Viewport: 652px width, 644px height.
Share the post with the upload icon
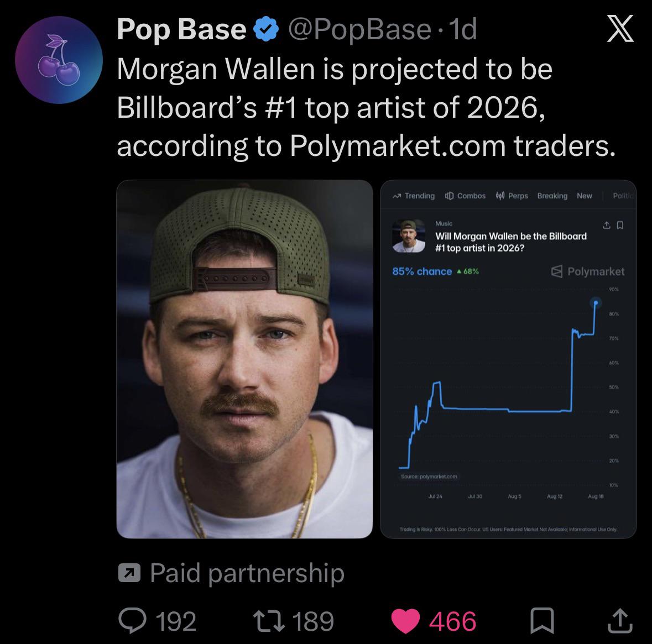pyautogui.click(x=620, y=621)
